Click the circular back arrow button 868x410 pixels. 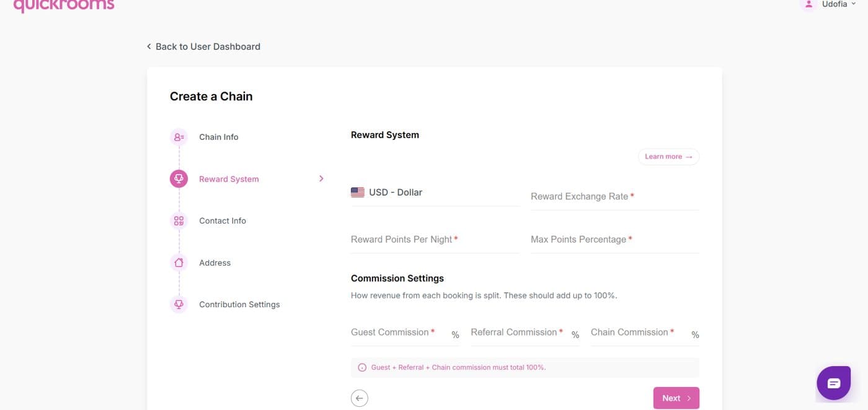click(x=360, y=398)
